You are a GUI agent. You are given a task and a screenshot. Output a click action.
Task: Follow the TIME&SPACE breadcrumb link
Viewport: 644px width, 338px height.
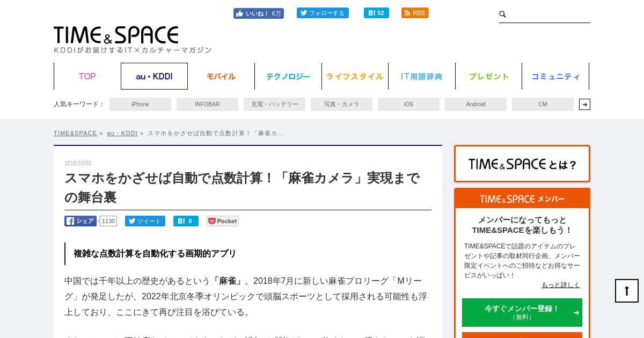[75, 133]
